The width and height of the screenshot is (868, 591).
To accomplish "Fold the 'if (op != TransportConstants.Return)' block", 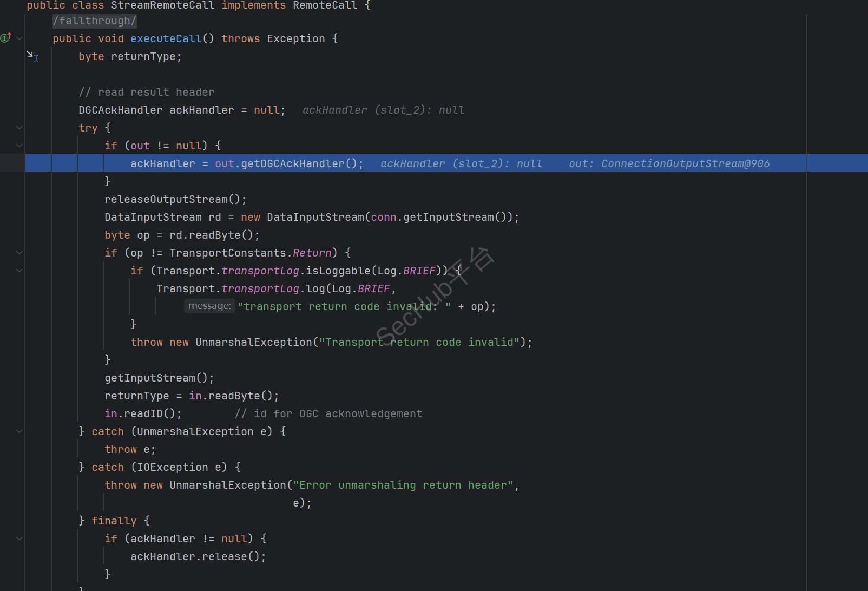I will pos(19,253).
